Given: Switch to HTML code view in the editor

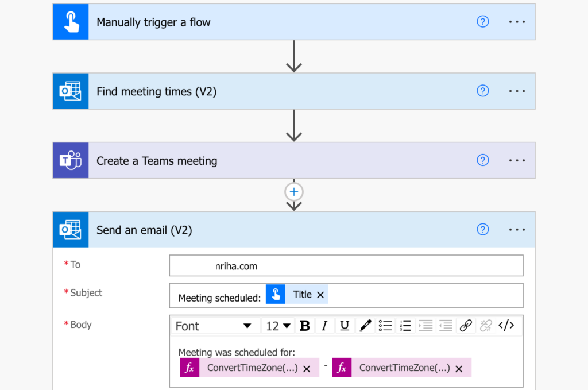Looking at the screenshot, I should pyautogui.click(x=507, y=326).
